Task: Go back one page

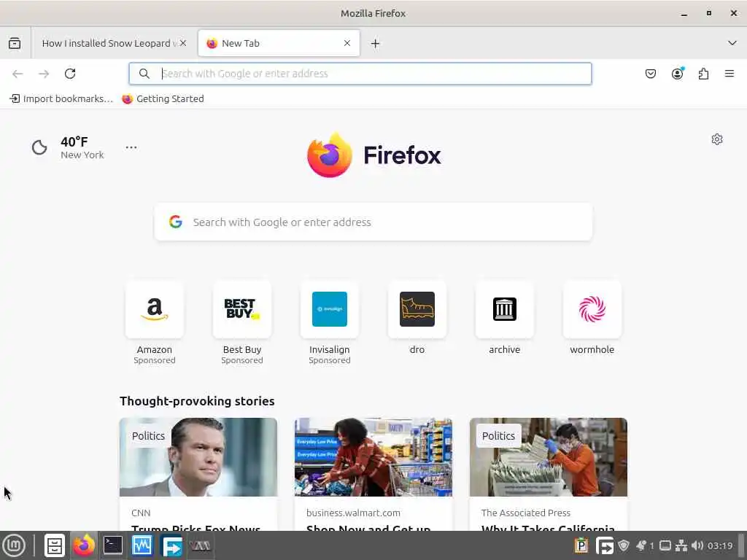Action: click(18, 74)
